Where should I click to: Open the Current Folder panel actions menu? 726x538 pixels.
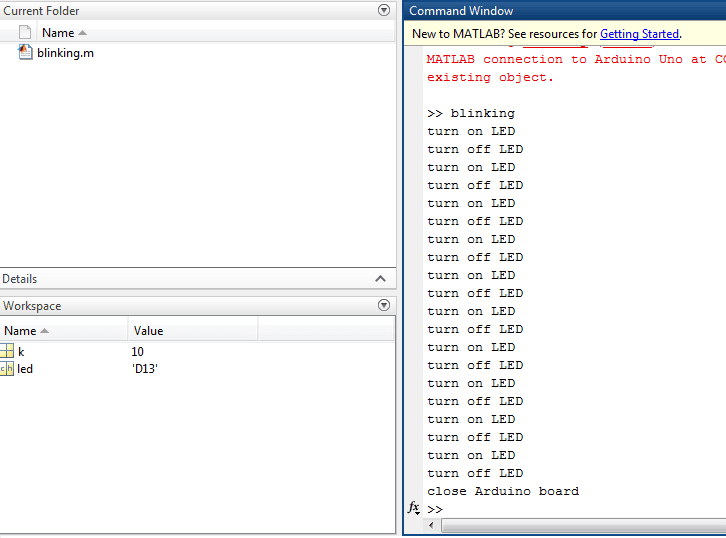pyautogui.click(x=383, y=10)
